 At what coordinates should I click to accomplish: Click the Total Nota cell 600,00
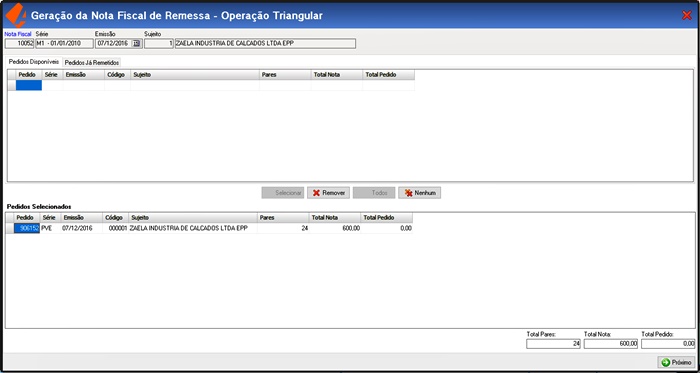point(335,228)
